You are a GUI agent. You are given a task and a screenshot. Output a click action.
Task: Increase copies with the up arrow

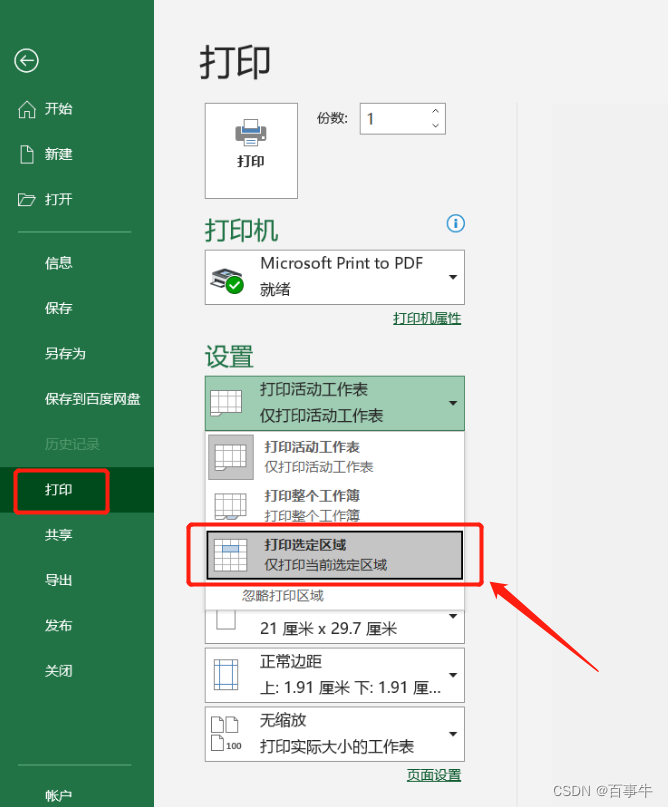(435, 111)
